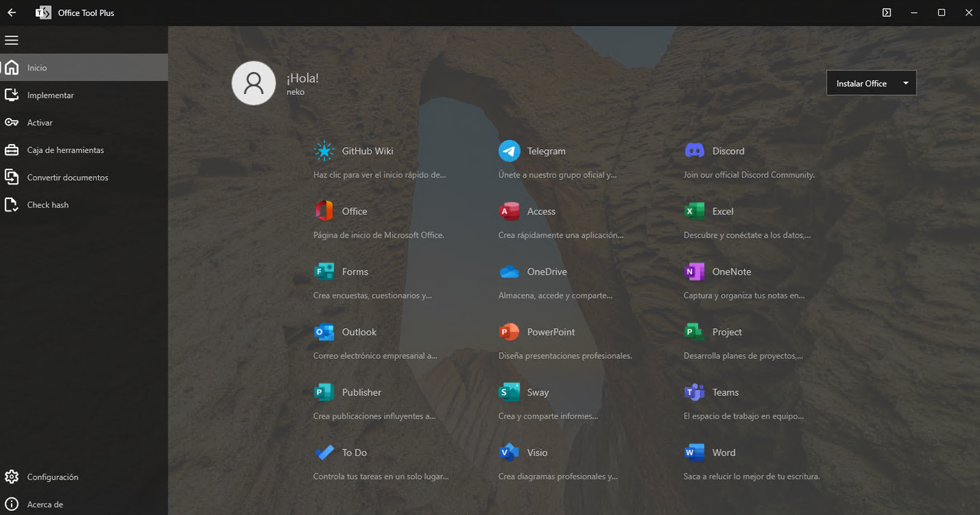Viewport: 980px width, 515px height.
Task: Open Acerca de page
Action: tap(84, 504)
